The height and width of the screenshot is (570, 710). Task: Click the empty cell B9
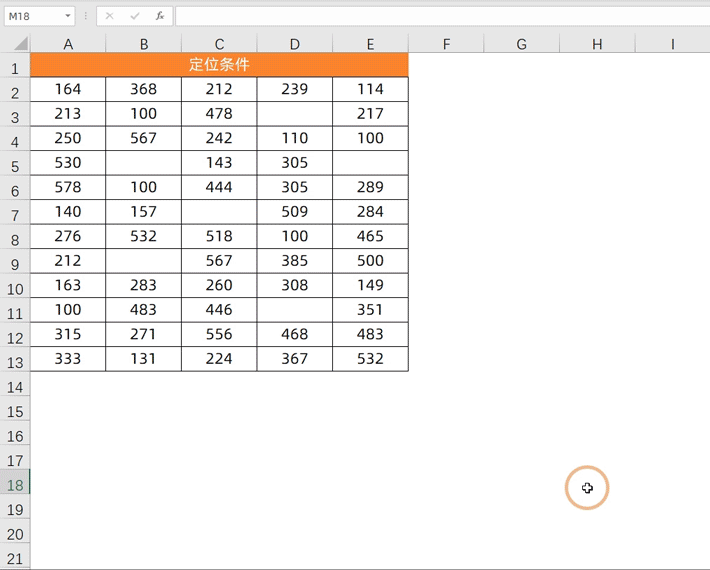(x=144, y=261)
